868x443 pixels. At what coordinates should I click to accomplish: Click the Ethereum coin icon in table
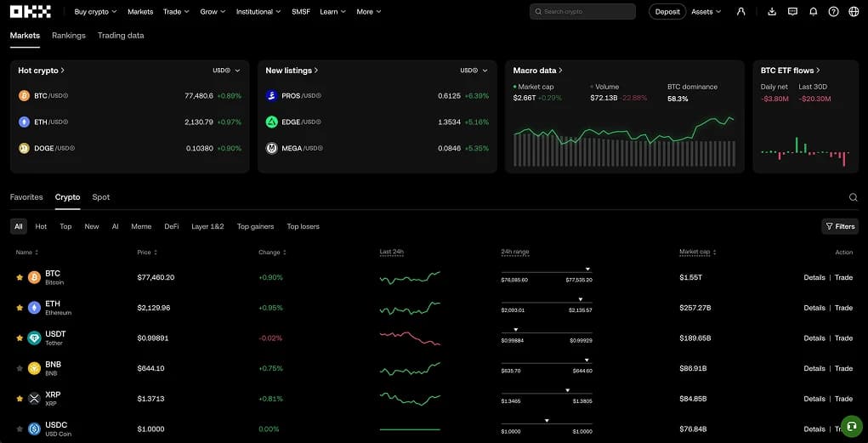point(34,308)
